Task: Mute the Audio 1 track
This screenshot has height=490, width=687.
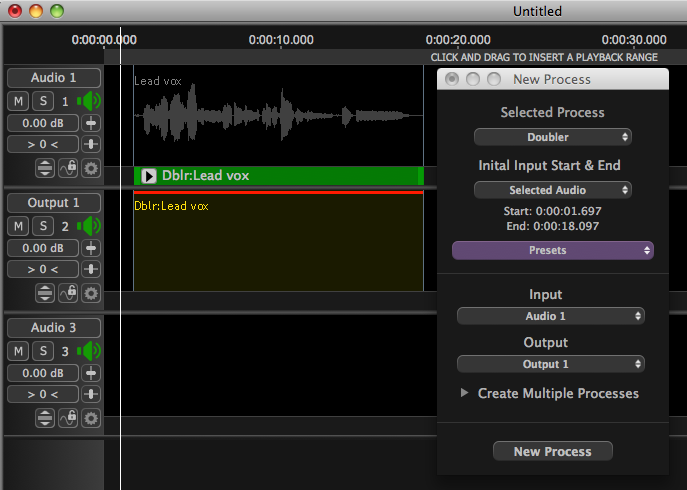Action: [x=18, y=101]
